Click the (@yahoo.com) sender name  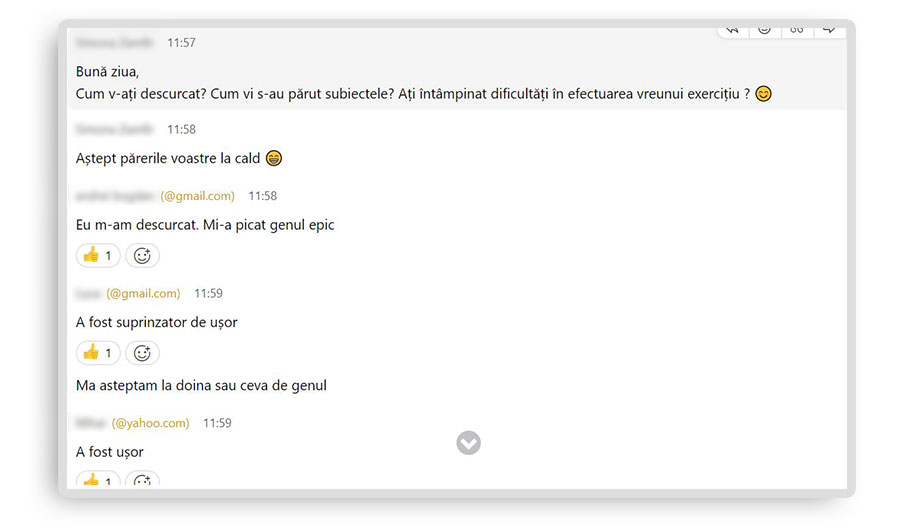pyautogui.click(x=150, y=423)
